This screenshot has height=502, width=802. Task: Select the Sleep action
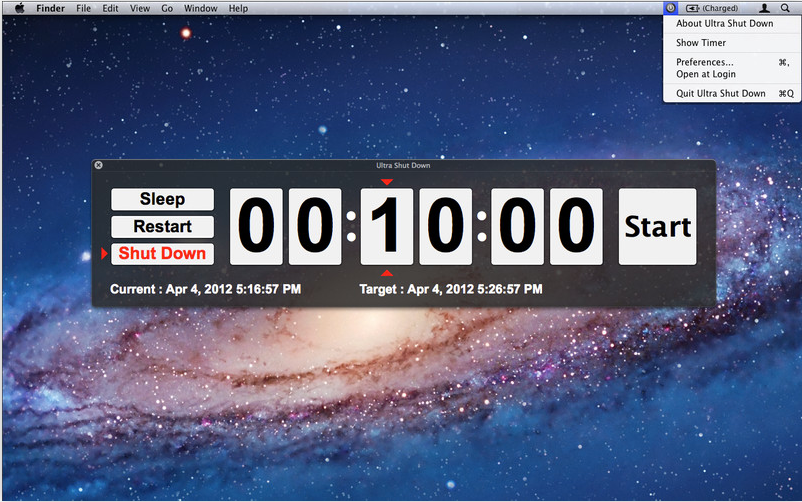pyautogui.click(x=163, y=199)
